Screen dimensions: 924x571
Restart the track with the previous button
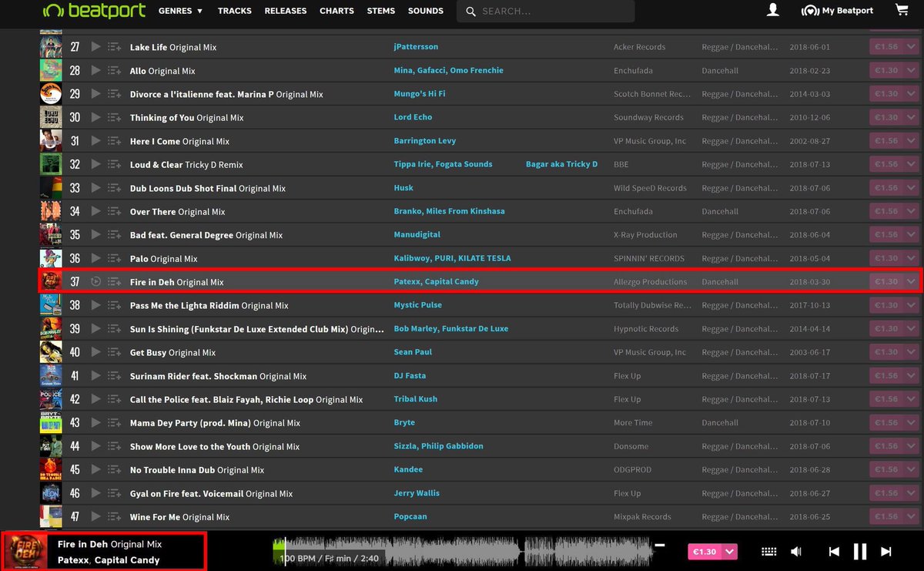click(834, 551)
